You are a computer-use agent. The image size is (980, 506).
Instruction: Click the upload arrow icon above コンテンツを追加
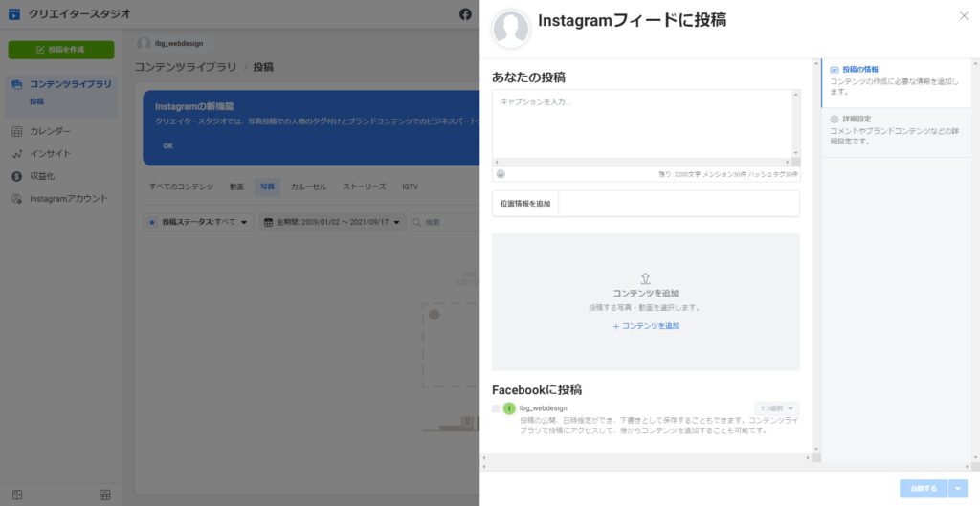click(646, 278)
